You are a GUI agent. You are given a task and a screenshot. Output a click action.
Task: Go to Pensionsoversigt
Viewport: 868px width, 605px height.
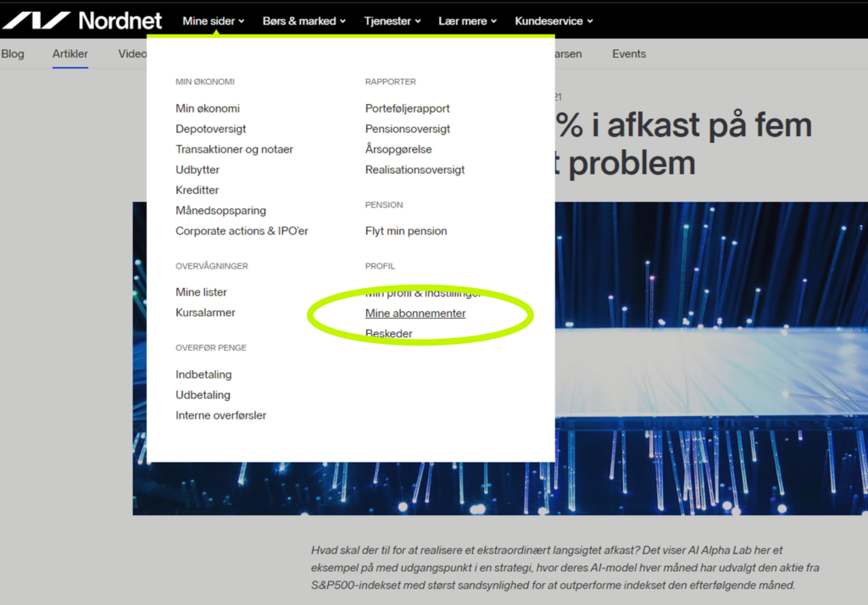[408, 129]
